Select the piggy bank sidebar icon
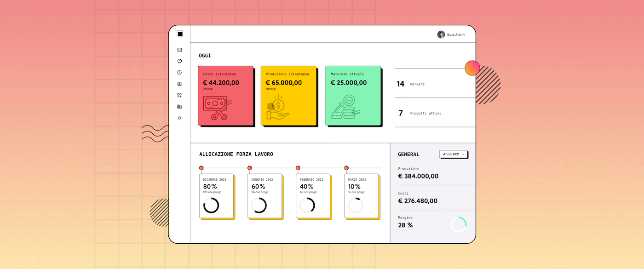Viewport: 644px width, 269px height. tap(179, 61)
